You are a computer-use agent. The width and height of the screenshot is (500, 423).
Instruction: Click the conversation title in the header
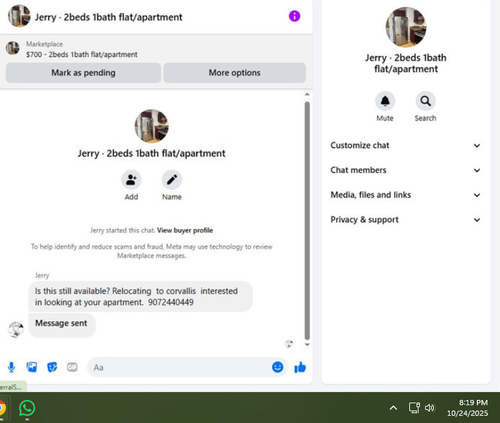[109, 17]
